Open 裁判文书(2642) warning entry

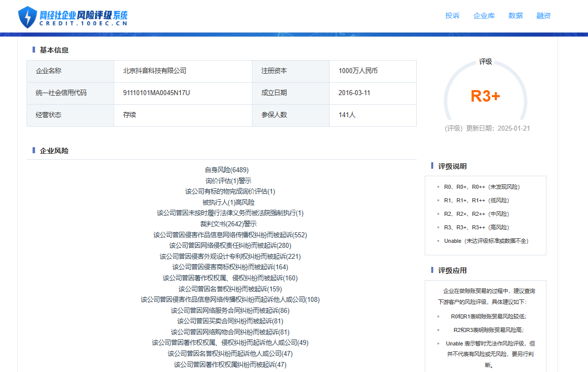coord(228,224)
